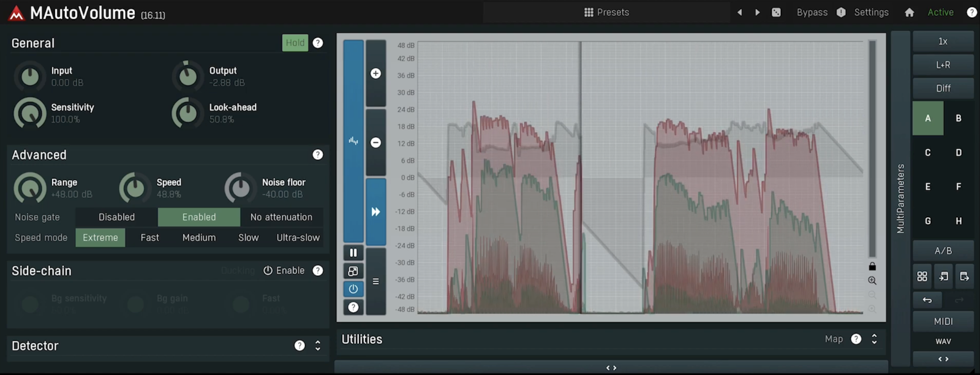Click the Home icon in the top bar

coord(910,12)
